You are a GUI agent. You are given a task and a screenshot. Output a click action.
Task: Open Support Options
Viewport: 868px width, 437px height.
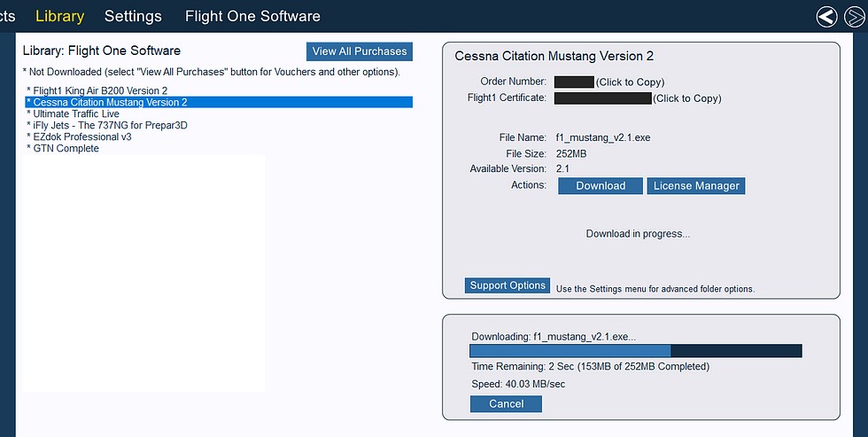tap(508, 285)
